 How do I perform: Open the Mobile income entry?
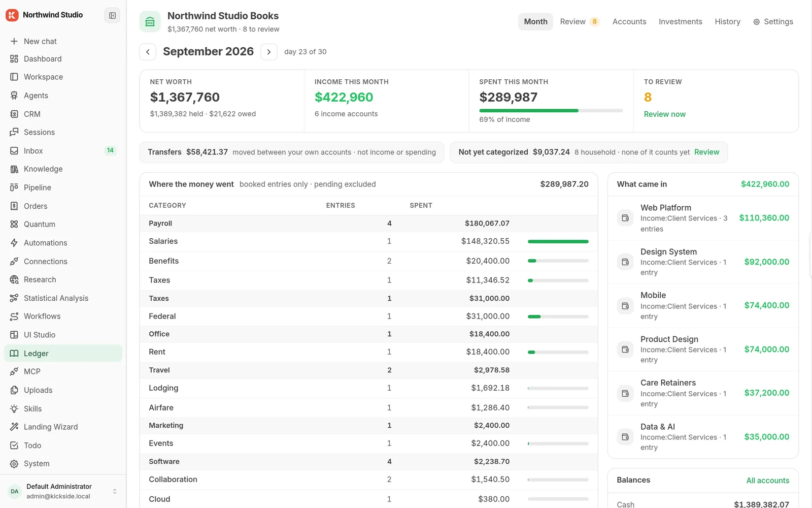(703, 306)
